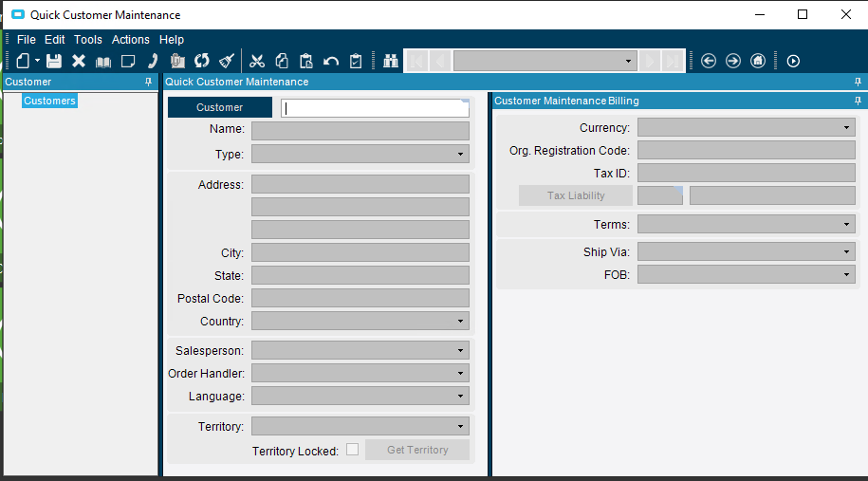This screenshot has height=481, width=868.
Task: Click the circled Forward arrow icon
Action: [x=733, y=61]
